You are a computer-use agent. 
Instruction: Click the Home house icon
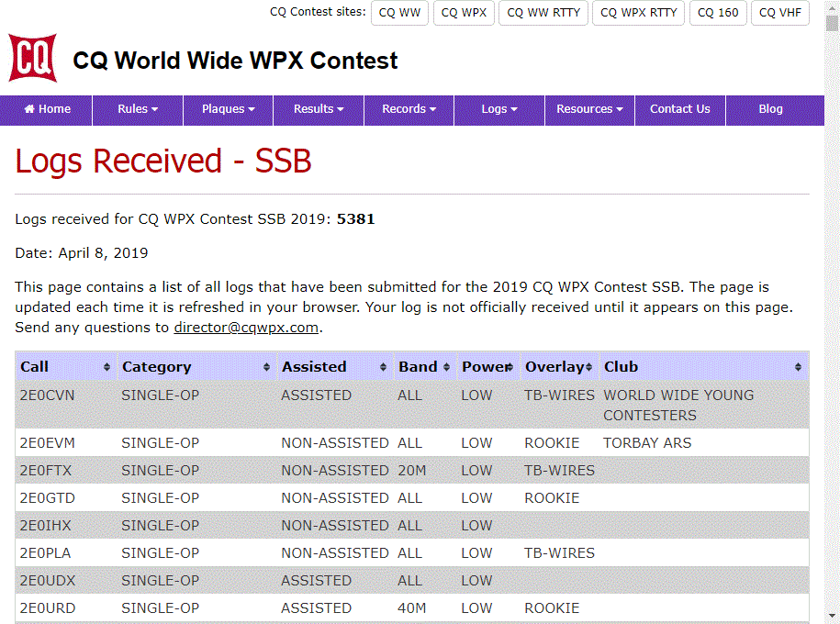click(29, 108)
